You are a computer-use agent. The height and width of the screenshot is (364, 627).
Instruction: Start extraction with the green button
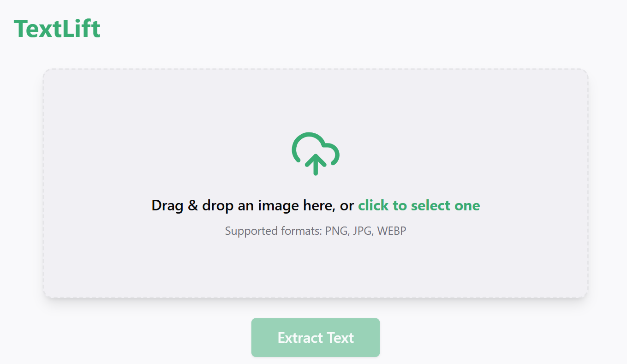[x=316, y=337]
